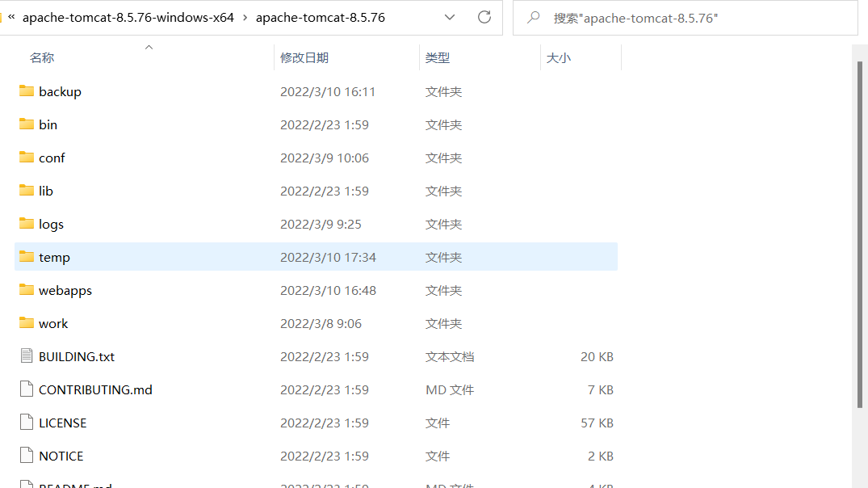
Task: Select the LICENSE file name
Action: click(x=62, y=423)
